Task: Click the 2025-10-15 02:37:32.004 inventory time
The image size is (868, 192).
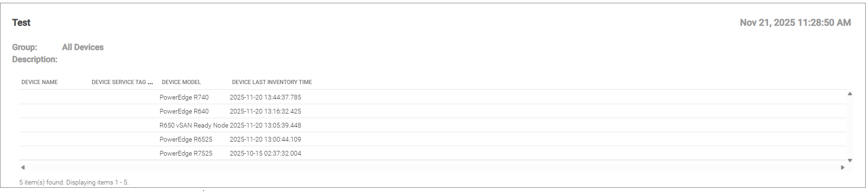Action: pyautogui.click(x=265, y=153)
